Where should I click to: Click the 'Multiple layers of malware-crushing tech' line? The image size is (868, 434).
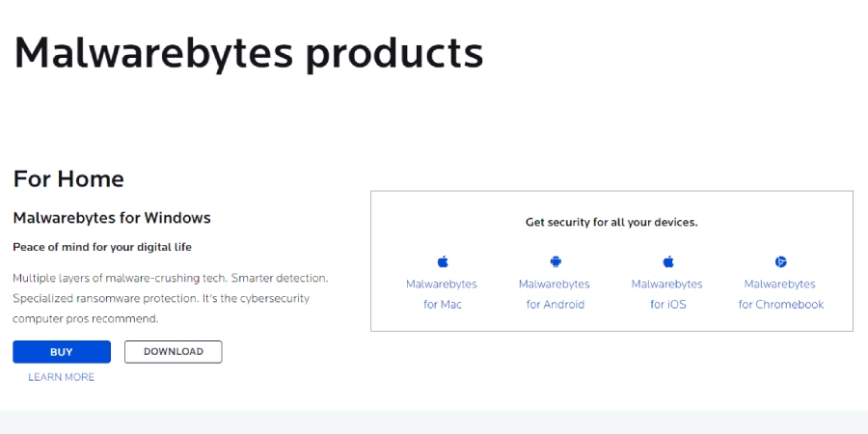coord(171,278)
